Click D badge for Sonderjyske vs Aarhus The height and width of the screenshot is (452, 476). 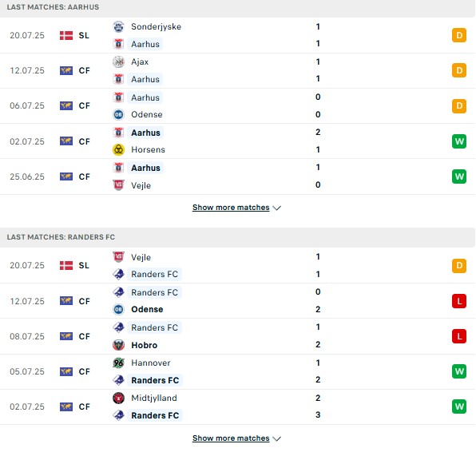(459, 35)
